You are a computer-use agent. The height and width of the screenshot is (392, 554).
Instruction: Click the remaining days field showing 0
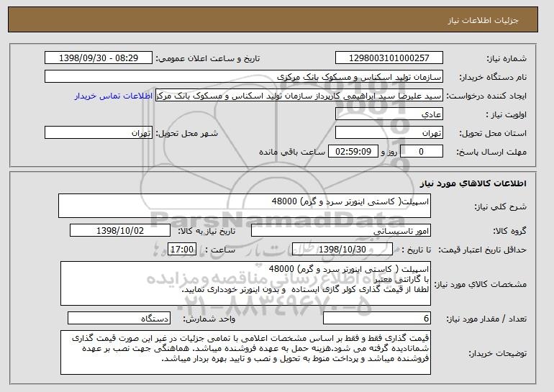pos(421,152)
